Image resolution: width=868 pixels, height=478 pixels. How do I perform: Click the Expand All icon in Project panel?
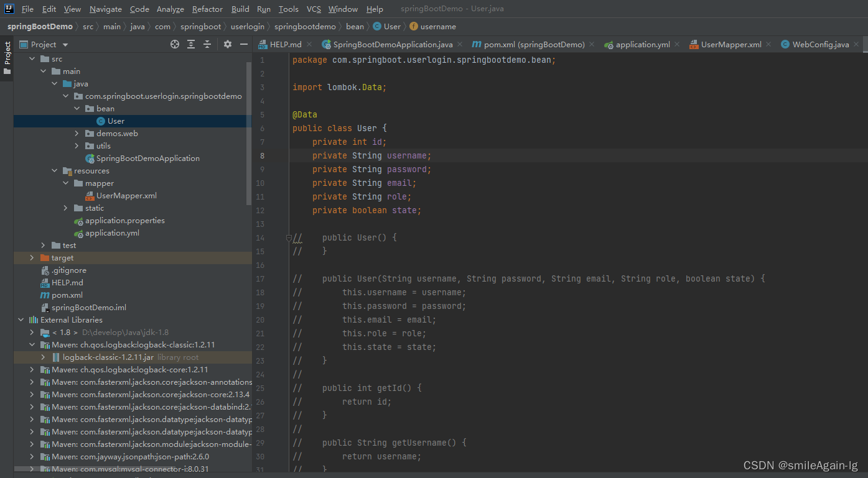point(191,44)
